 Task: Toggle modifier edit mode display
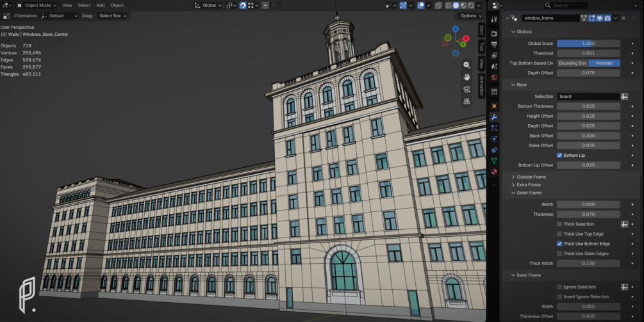pos(591,18)
